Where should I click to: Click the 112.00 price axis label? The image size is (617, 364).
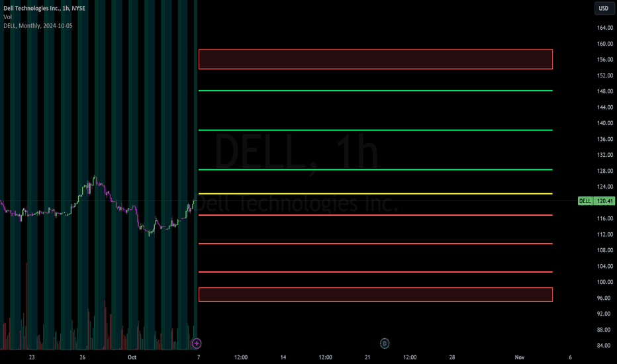point(605,234)
